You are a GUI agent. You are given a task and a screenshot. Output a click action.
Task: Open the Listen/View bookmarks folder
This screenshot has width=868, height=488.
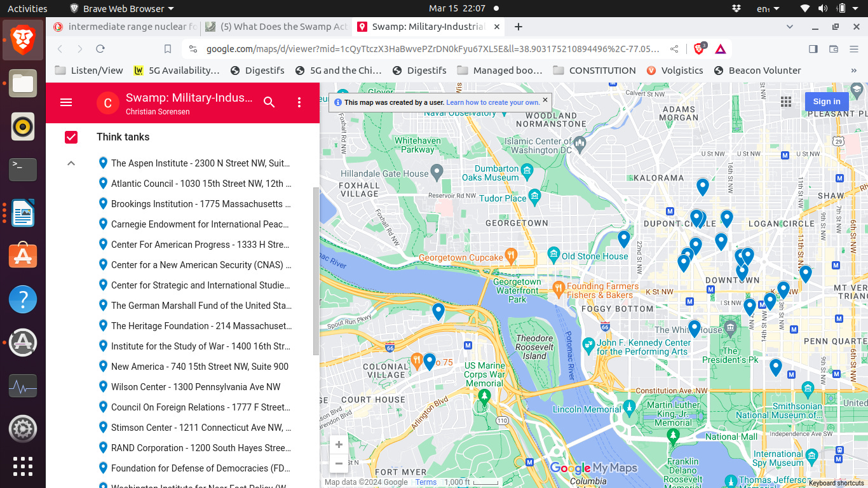[89, 71]
